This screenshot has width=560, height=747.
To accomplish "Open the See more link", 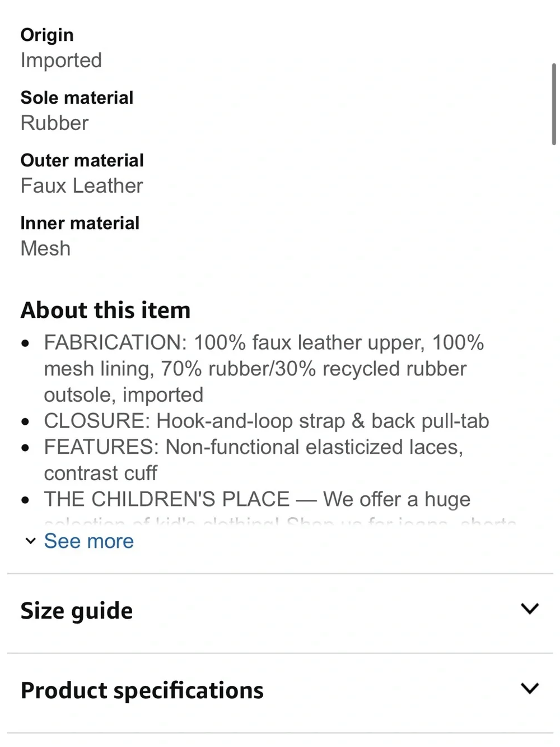I will [89, 541].
